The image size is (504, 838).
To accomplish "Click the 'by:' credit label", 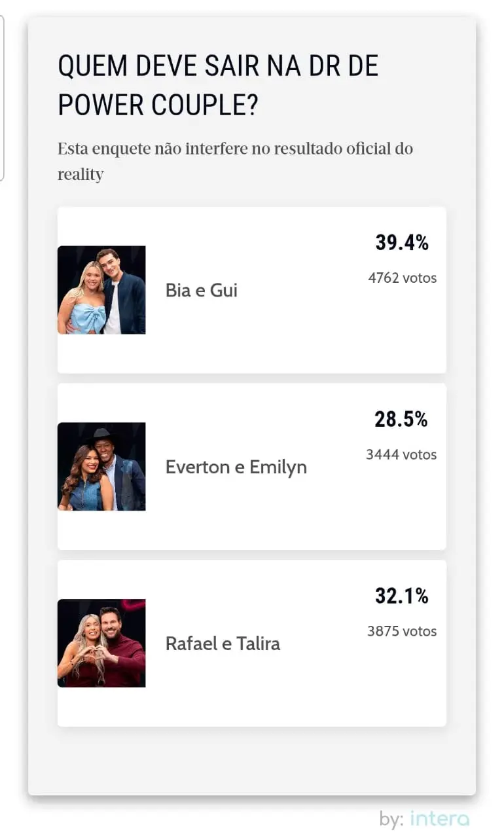I will (391, 819).
